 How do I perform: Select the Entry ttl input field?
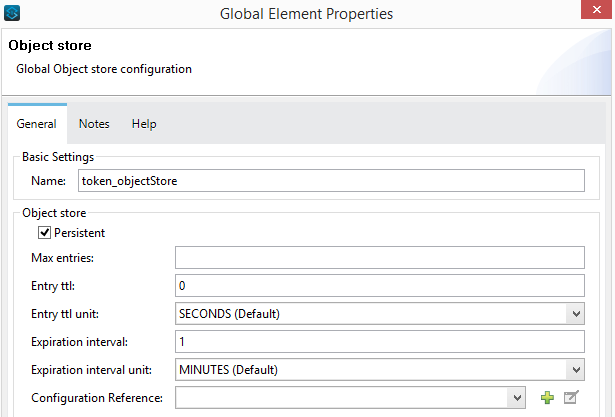(379, 287)
